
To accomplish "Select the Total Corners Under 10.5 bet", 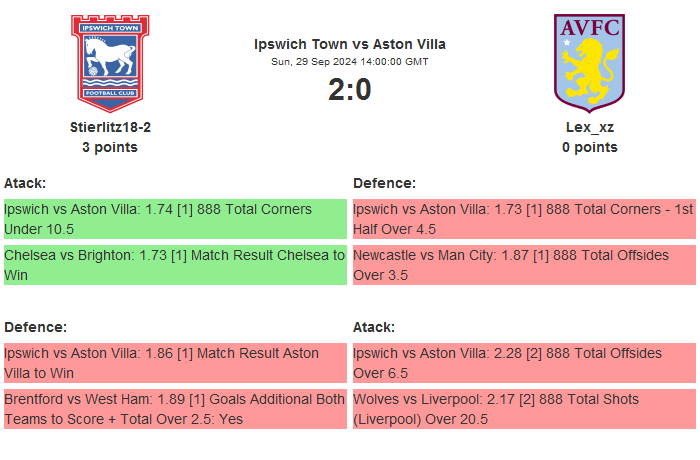I will pos(175,219).
